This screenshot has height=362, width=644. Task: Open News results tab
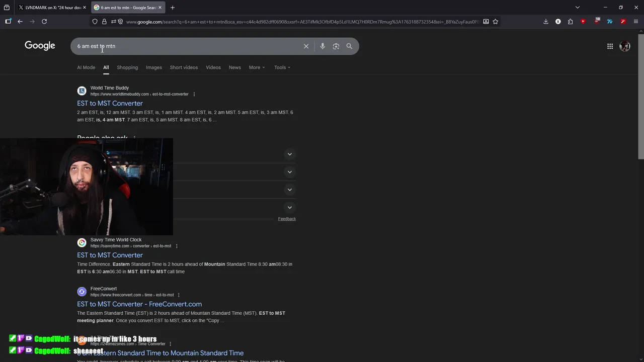pos(235,67)
